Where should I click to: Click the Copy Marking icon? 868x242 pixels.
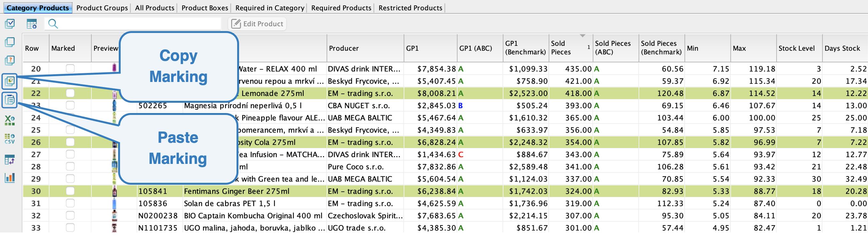[x=9, y=81]
